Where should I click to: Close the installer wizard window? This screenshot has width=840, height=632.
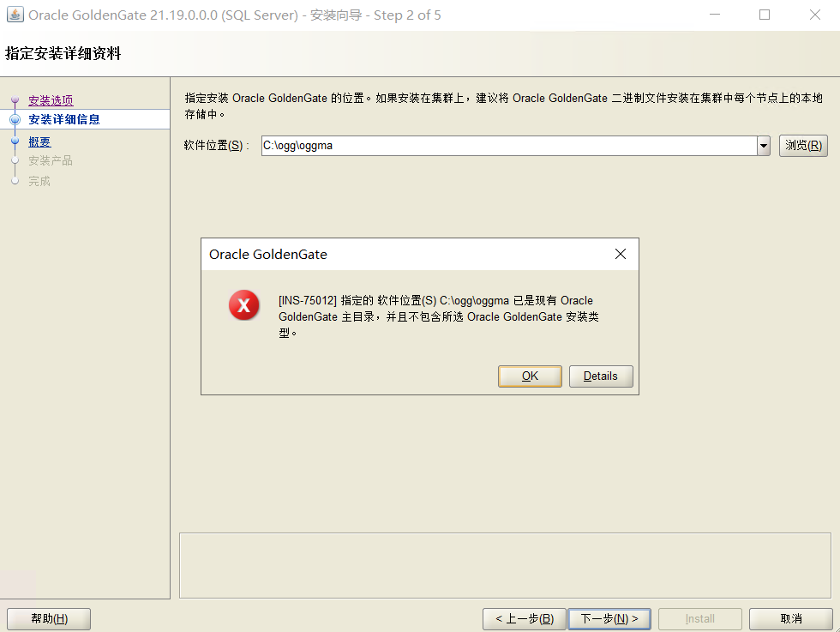click(815, 15)
